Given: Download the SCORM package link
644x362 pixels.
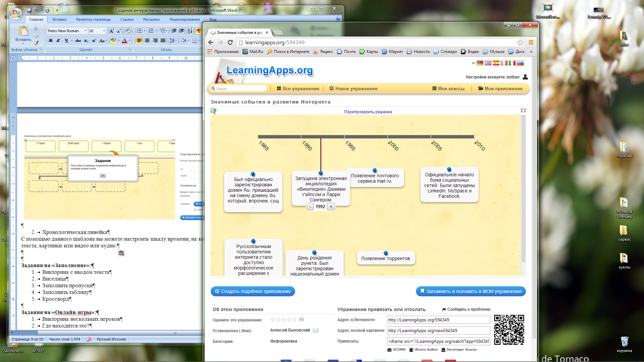Looking at the screenshot, I should 396,350.
